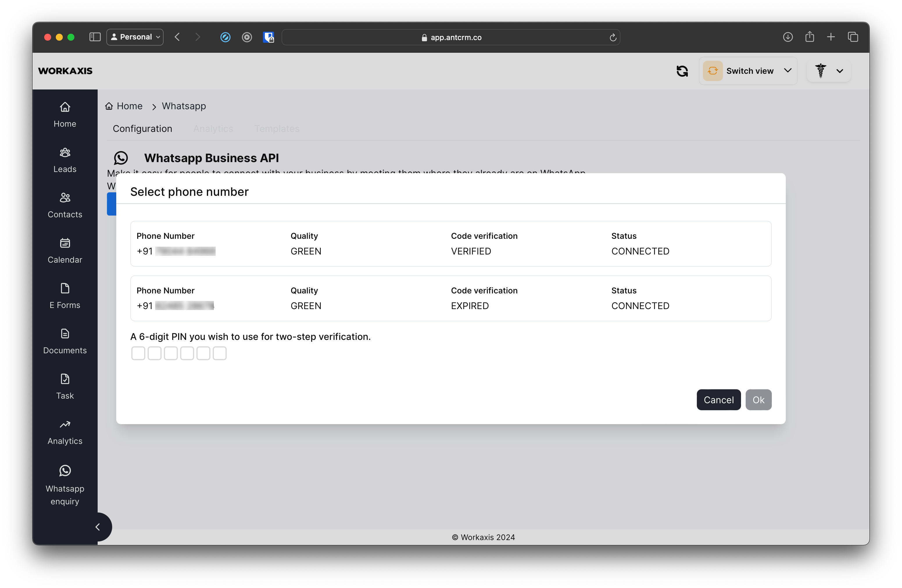
Task: Go to Contacts in the sidebar
Action: click(x=65, y=206)
